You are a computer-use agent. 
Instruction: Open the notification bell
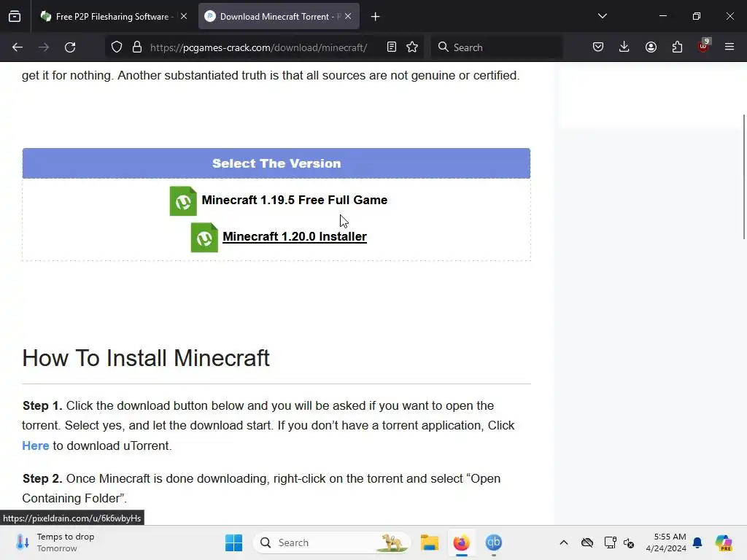(x=697, y=542)
